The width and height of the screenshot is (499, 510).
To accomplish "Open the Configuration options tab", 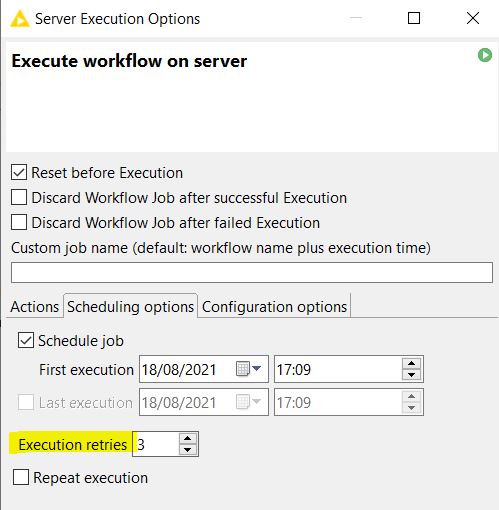I will click(274, 307).
